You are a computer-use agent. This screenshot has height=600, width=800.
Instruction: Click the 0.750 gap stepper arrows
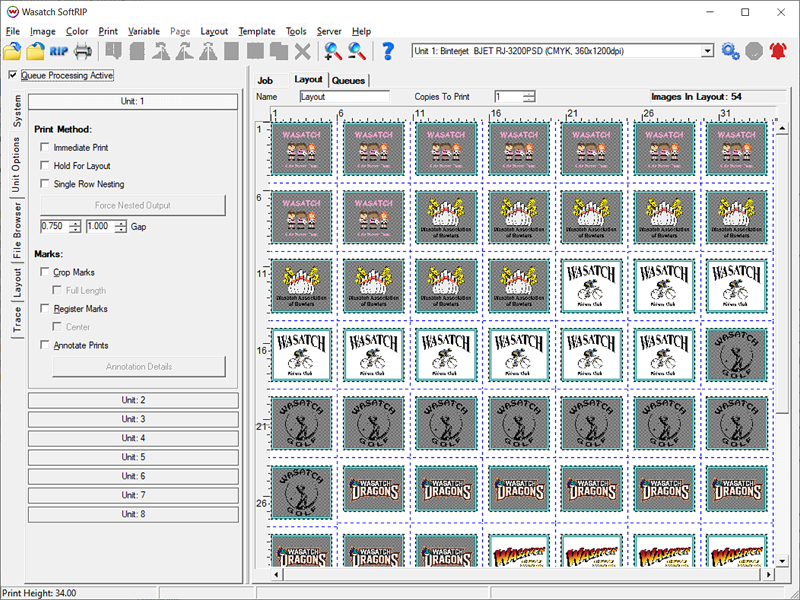[x=75, y=226]
